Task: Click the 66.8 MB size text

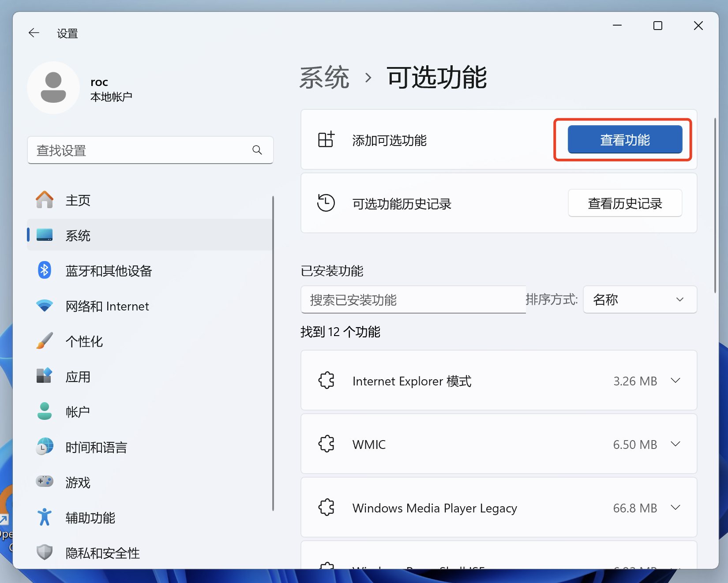Action: (x=635, y=508)
